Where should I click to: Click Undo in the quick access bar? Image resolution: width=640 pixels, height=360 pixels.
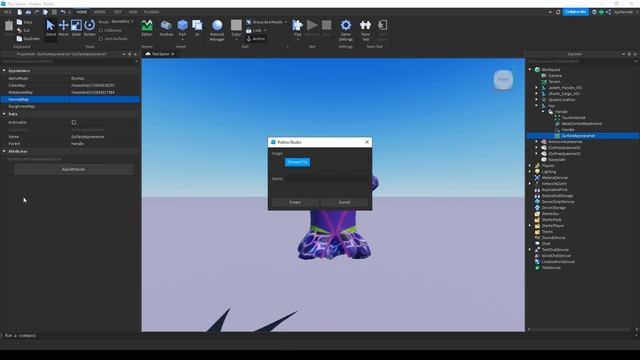tap(63, 12)
